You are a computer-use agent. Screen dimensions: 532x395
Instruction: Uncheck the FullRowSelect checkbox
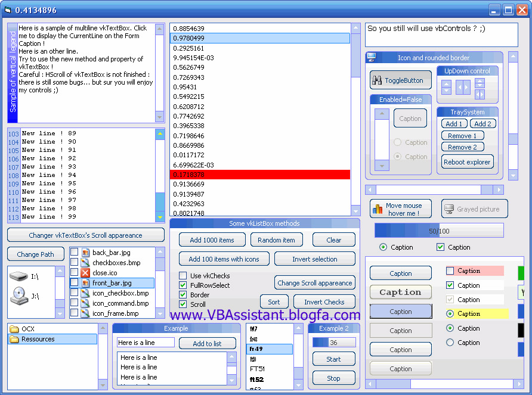pos(183,285)
